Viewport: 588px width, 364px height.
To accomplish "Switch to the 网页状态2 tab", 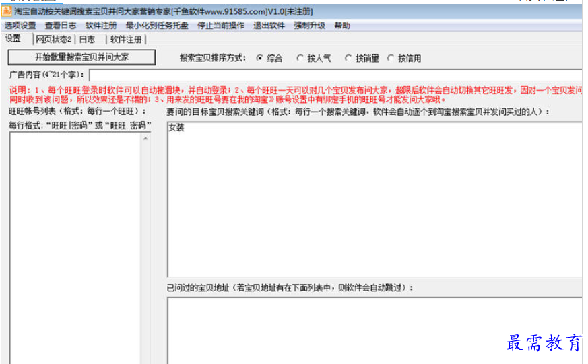I will (x=54, y=39).
